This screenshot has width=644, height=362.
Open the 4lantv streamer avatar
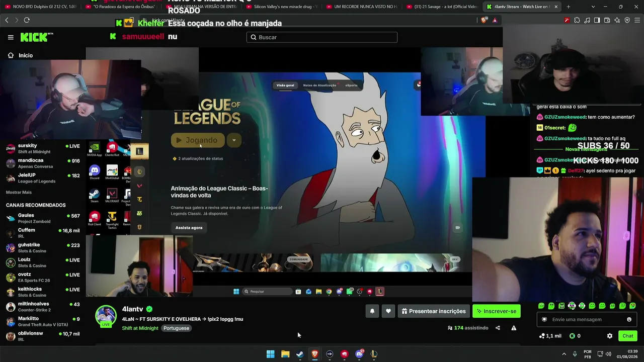tap(106, 316)
